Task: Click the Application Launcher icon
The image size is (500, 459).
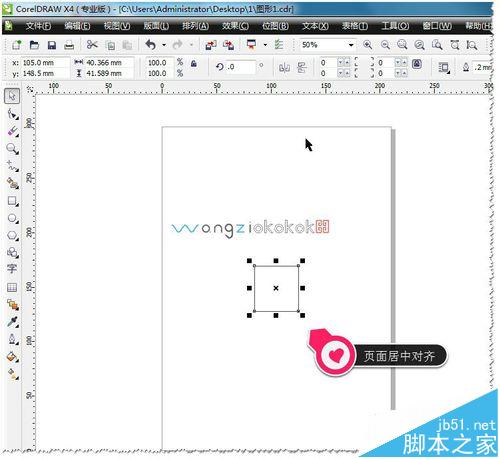Action: 252,44
